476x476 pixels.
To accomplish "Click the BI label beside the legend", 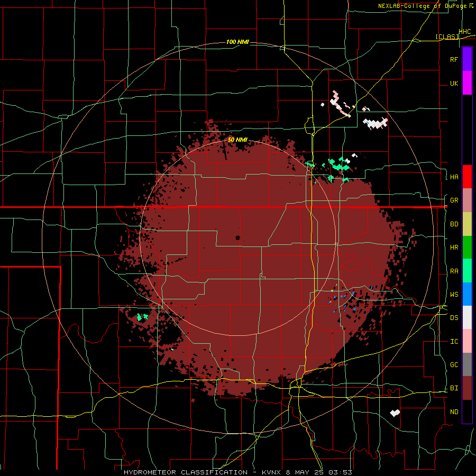I will tap(454, 388).
